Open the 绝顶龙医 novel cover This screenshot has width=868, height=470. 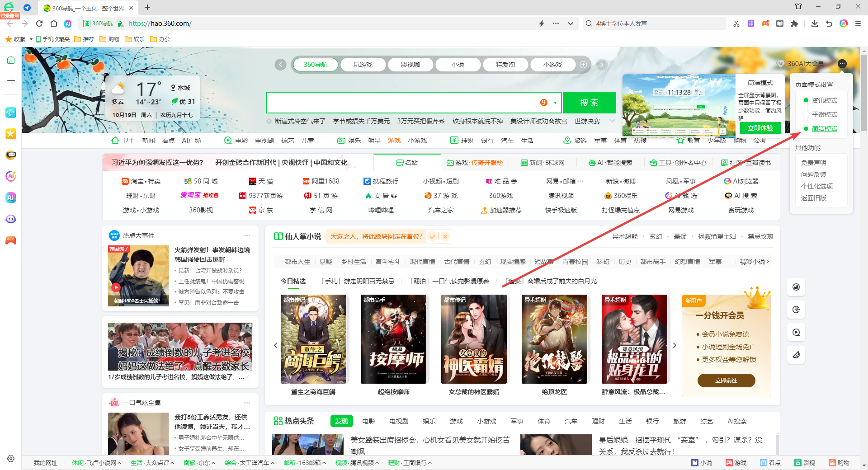tap(554, 339)
